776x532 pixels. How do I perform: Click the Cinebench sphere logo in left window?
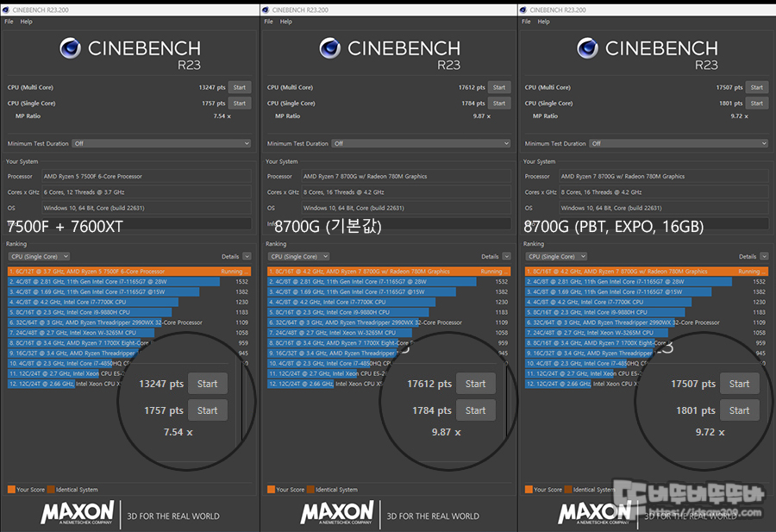[x=70, y=48]
